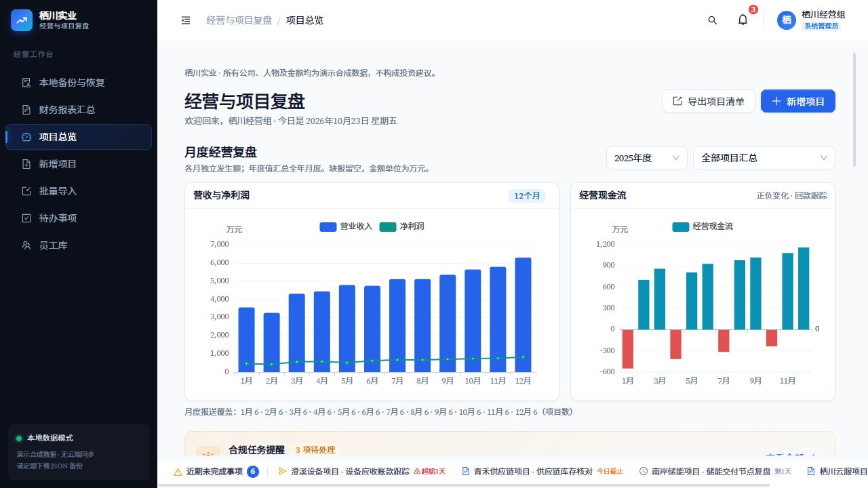
Task: Click the 财务报表汇总 document icon
Action: 26,110
